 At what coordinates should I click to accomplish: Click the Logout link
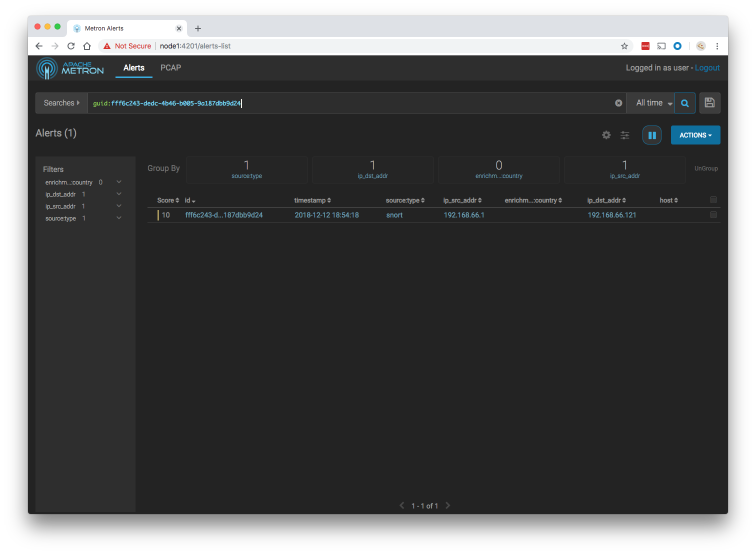tap(707, 67)
